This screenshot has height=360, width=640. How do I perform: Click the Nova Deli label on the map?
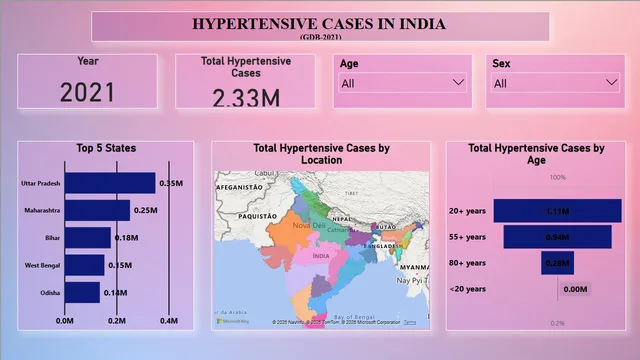click(x=309, y=225)
